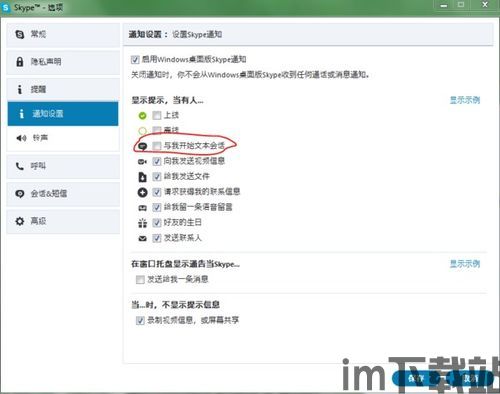Select the 通知设置 notification settings item
This screenshot has height=394, width=500.
63,114
